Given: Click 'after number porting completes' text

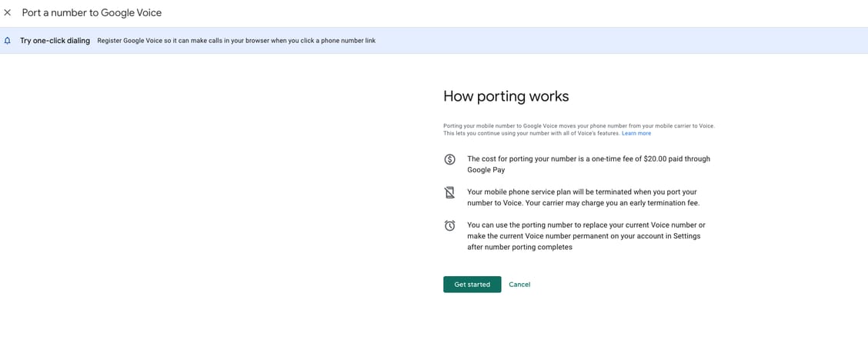Looking at the screenshot, I should [519, 248].
